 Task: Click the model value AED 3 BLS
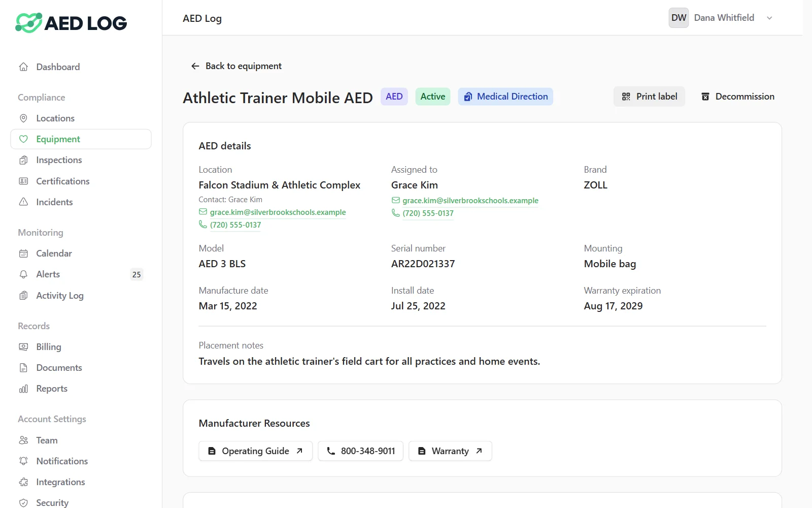click(x=222, y=264)
